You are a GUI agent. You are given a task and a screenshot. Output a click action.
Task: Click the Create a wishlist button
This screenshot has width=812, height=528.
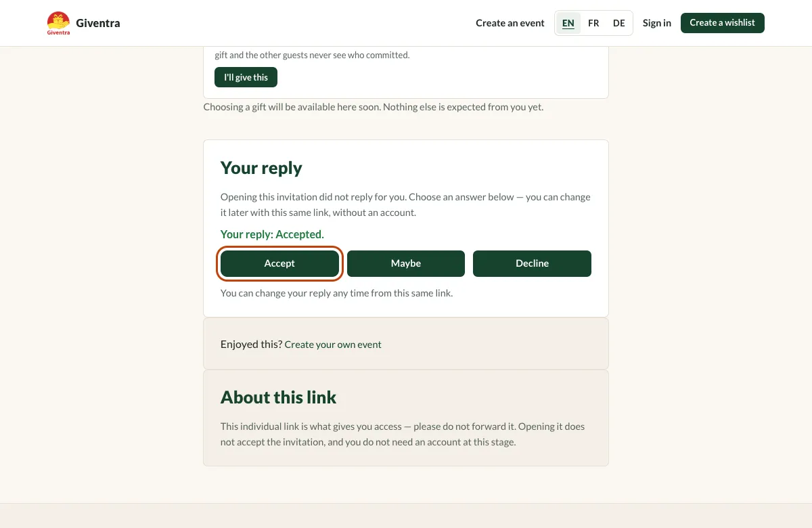coord(723,23)
